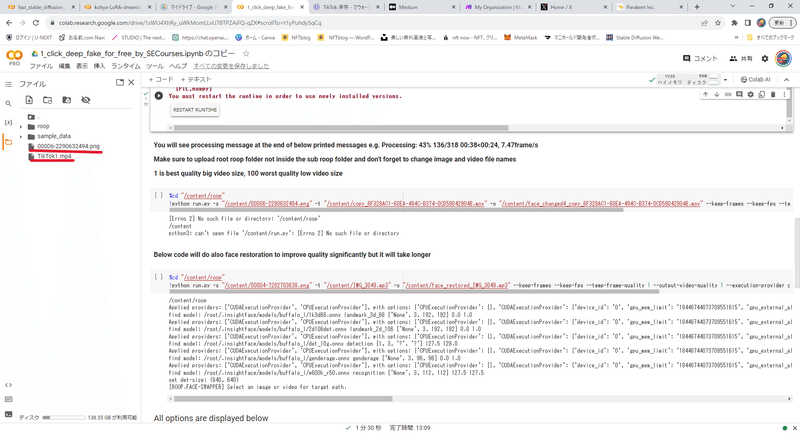Open more cell actions menu
The image size is (800, 433).
click(x=784, y=94)
